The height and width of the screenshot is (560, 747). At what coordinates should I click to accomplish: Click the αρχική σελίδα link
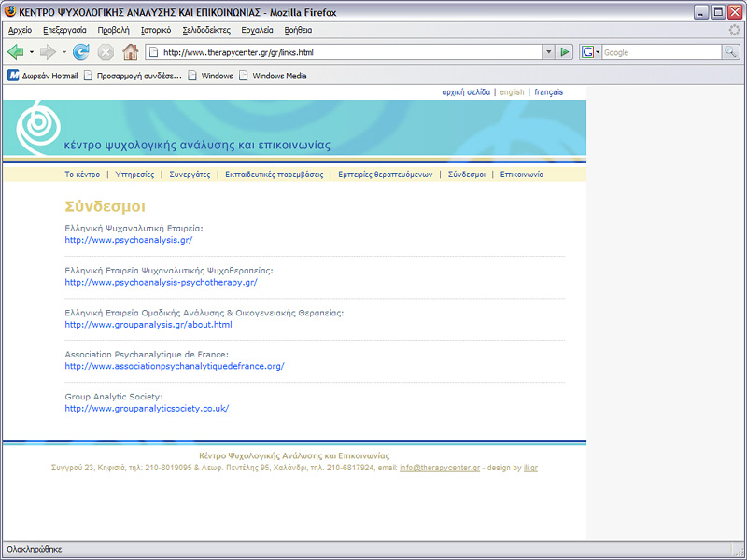click(x=466, y=92)
